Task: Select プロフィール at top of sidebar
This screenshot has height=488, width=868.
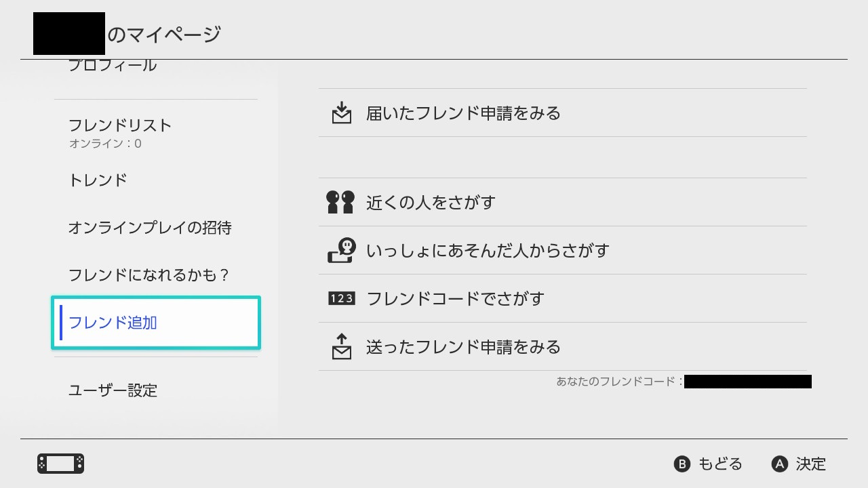Action: pos(113,66)
